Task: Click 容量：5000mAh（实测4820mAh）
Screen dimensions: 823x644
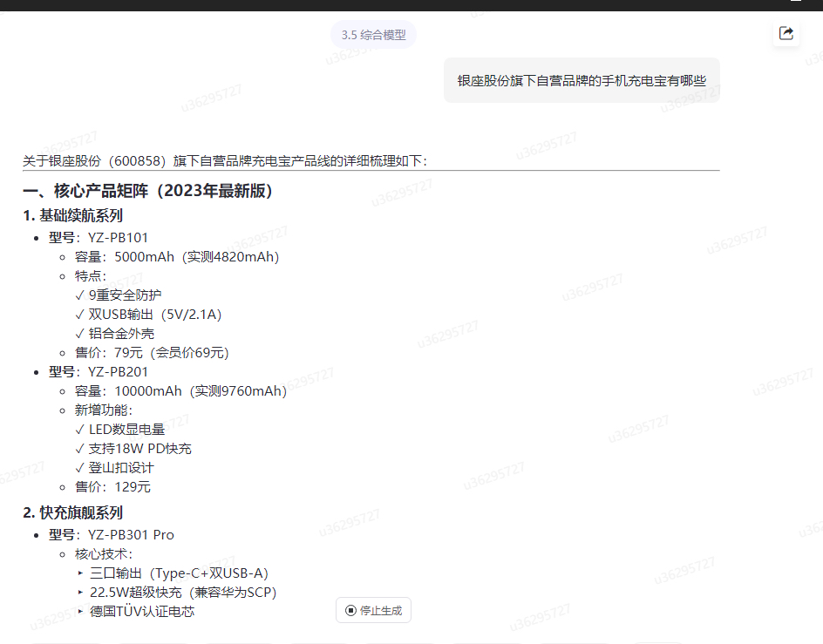Action: (x=177, y=257)
